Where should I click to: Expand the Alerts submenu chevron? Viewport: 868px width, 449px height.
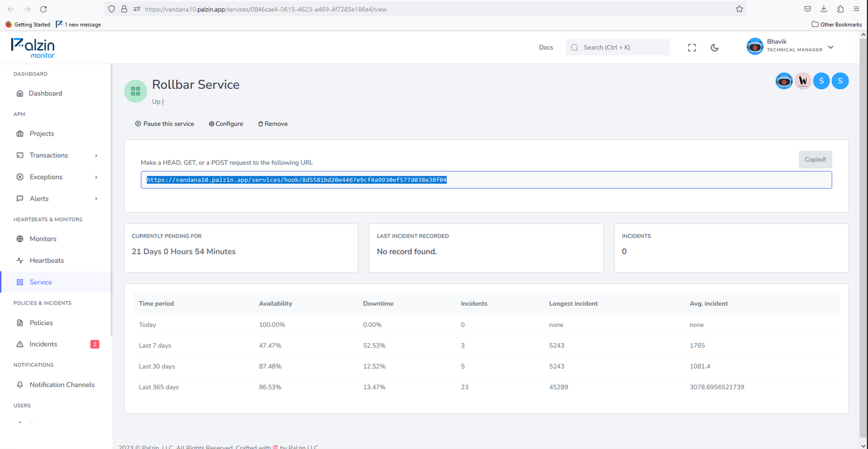[x=96, y=199]
